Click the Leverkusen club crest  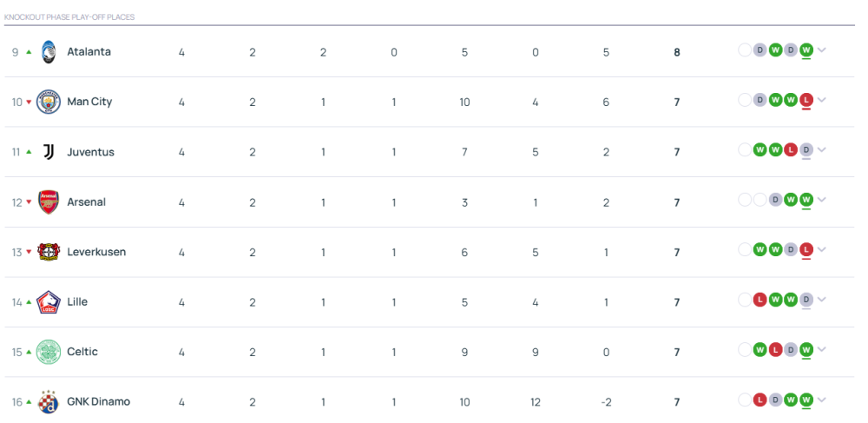[x=49, y=252]
